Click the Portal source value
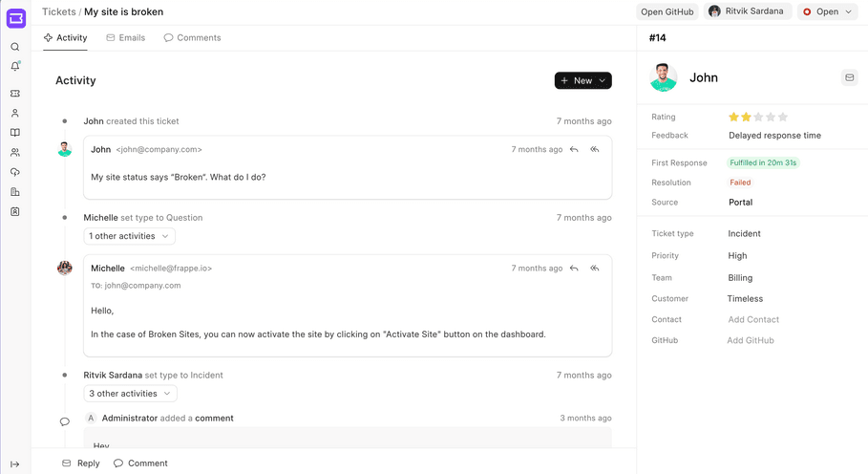Viewport: 868px width, 474px height. pos(741,202)
